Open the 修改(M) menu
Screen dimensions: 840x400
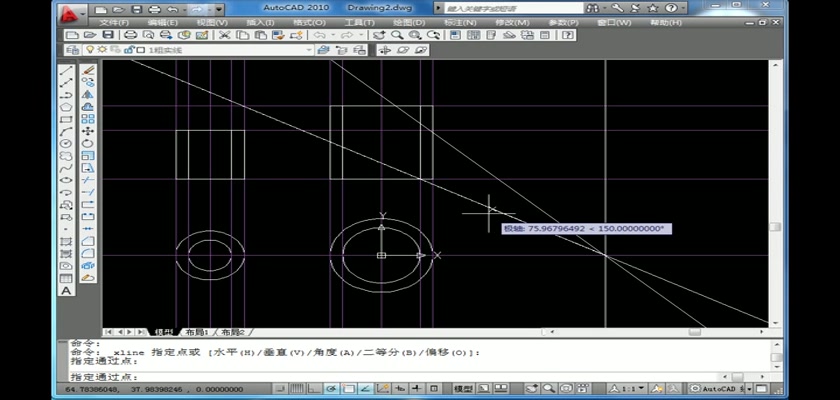coord(513,22)
